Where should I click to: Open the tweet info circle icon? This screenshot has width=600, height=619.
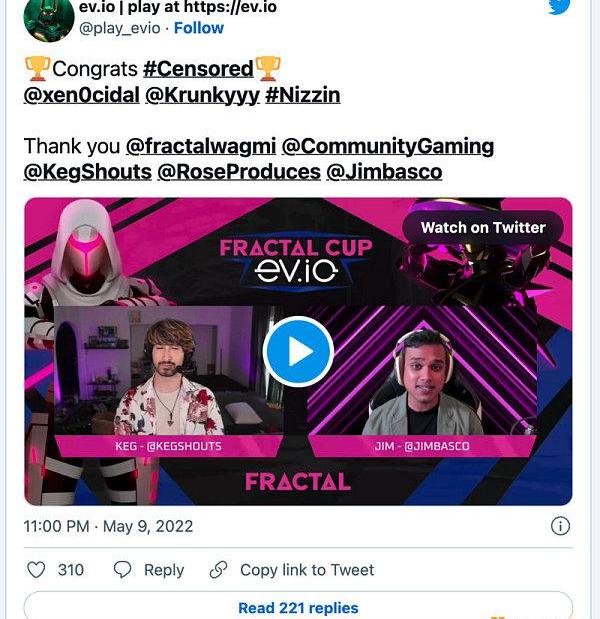pyautogui.click(x=560, y=526)
